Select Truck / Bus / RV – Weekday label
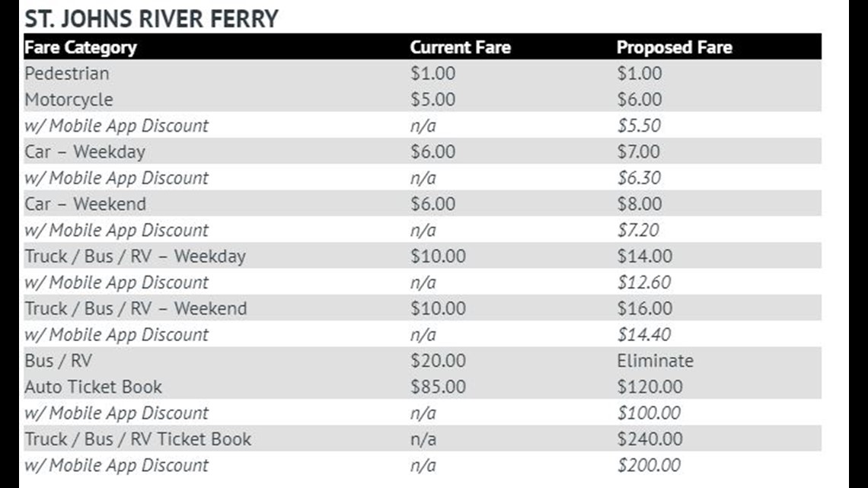The width and height of the screenshot is (868, 488). click(x=135, y=256)
